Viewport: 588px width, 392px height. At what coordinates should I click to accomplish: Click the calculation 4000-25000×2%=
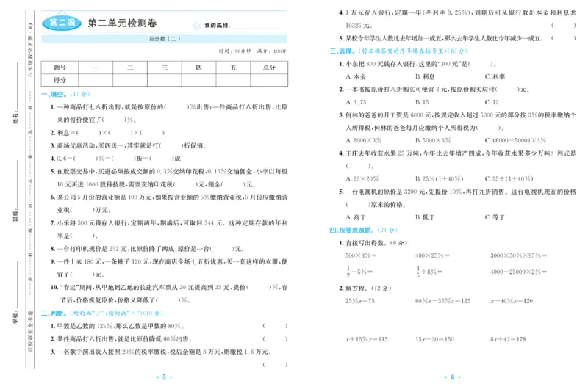(x=519, y=272)
